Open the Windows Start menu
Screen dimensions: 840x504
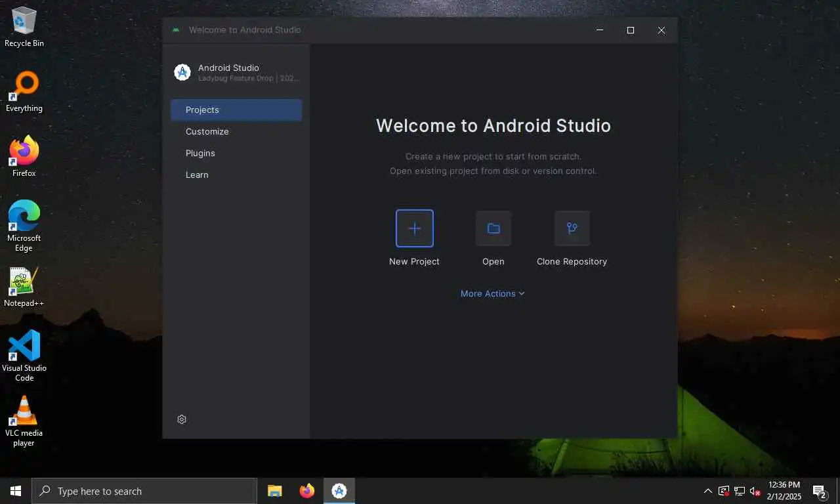(x=16, y=491)
